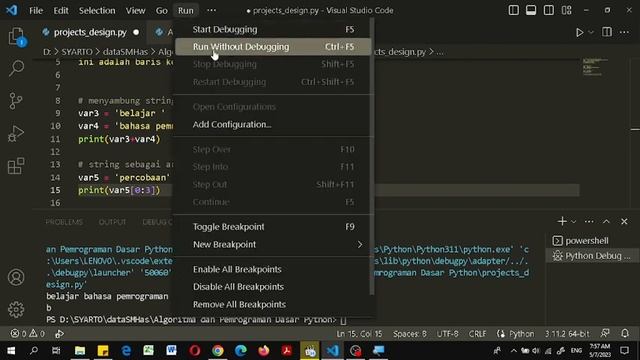Open Microsoft Word from taskbar
The image size is (640, 360).
click(x=171, y=351)
